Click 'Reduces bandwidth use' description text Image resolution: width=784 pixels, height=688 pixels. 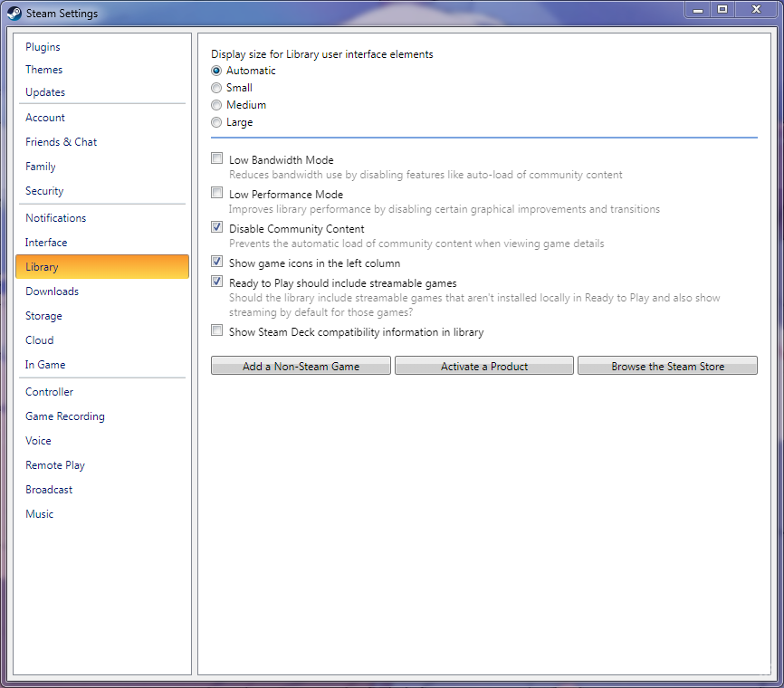coord(425,175)
